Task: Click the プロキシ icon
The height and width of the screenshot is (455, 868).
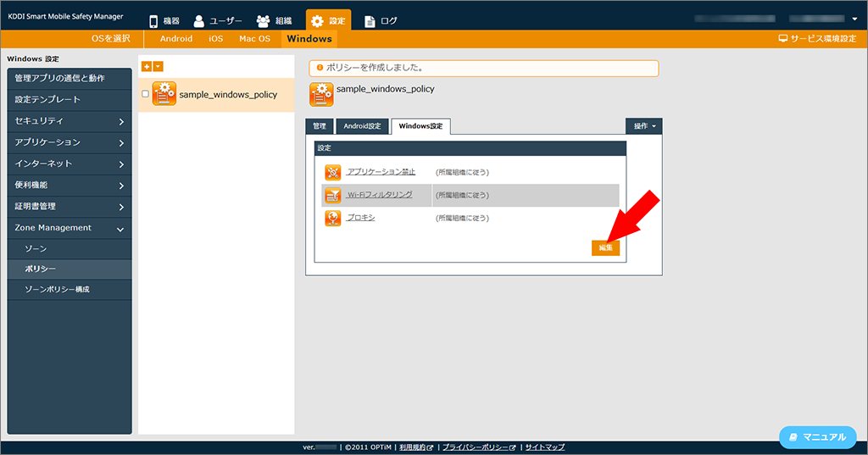Action: [x=332, y=218]
